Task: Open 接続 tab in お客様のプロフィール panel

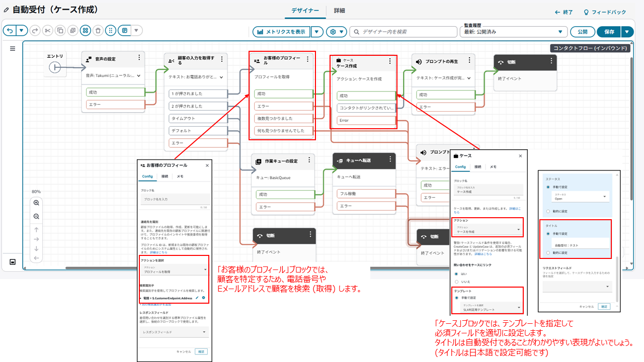Action: [x=165, y=176]
